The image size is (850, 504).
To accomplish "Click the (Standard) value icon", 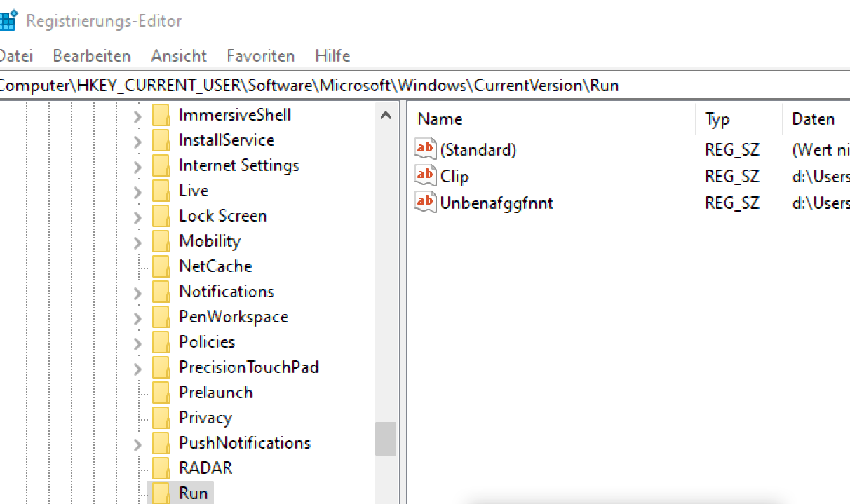I will coord(426,149).
